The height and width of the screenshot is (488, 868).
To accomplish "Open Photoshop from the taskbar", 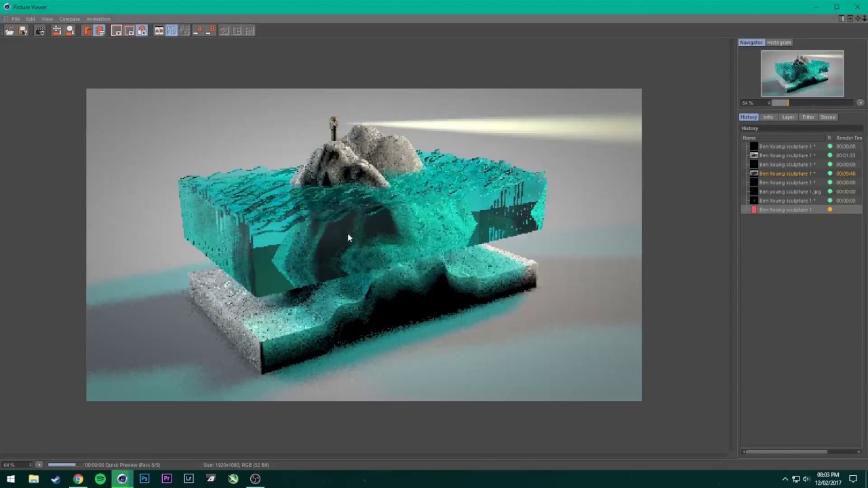I will (x=144, y=479).
